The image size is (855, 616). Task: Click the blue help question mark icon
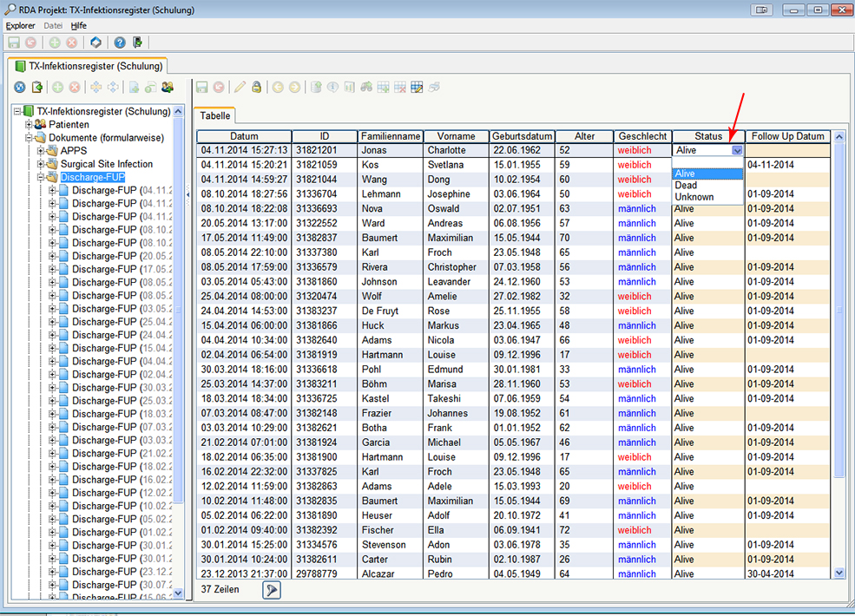(120, 43)
